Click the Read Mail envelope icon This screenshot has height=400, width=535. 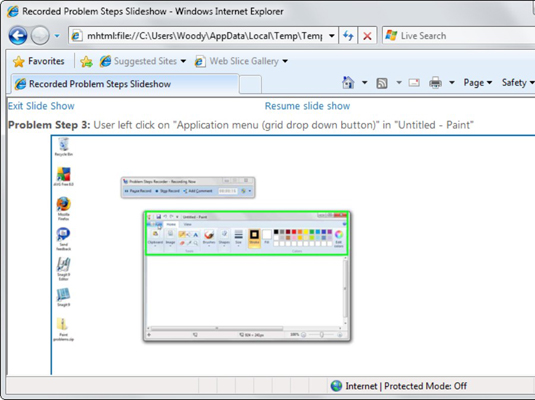[x=414, y=83]
